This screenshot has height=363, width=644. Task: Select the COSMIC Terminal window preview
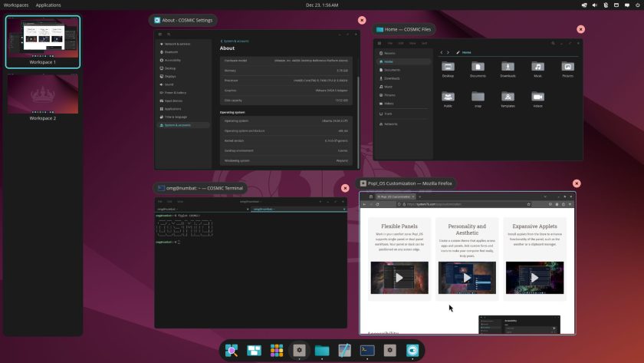point(251,262)
